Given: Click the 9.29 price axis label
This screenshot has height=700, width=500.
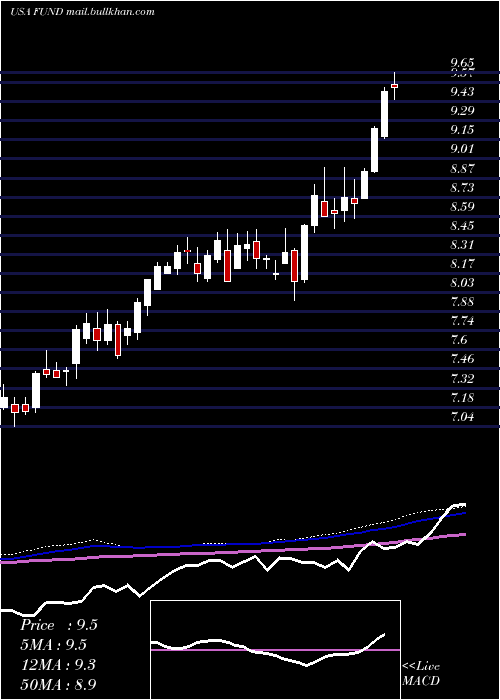Looking at the screenshot, I should coord(462,111).
